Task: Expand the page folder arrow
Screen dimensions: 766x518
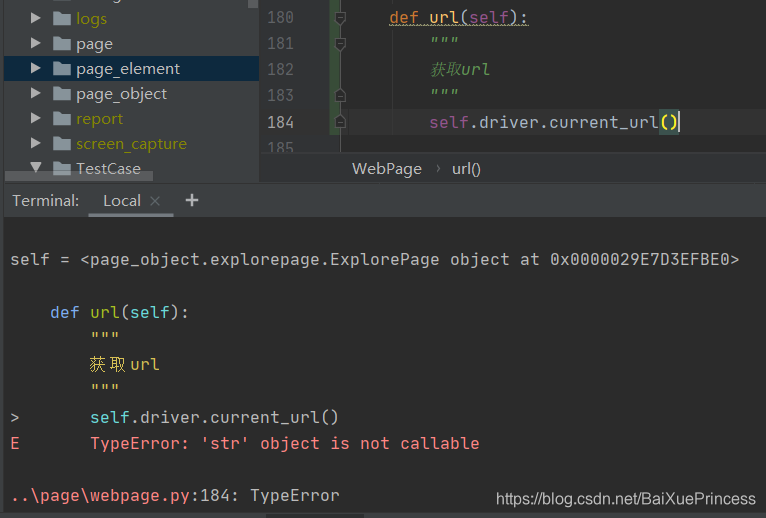Action: 35,43
